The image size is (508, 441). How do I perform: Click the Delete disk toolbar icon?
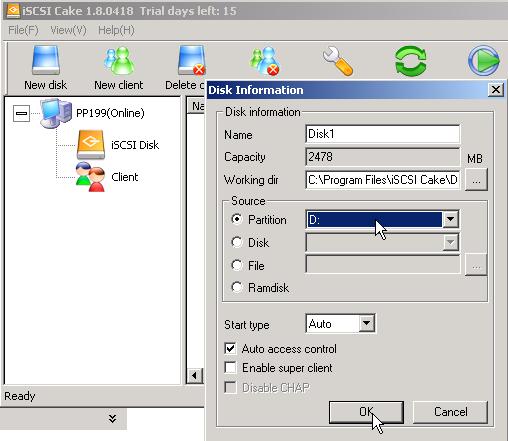tap(191, 60)
